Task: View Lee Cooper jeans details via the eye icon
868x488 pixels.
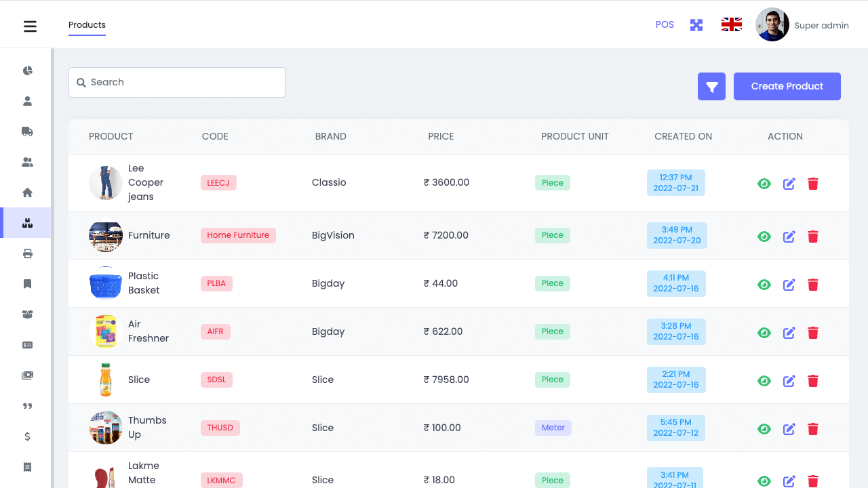Action: (764, 183)
